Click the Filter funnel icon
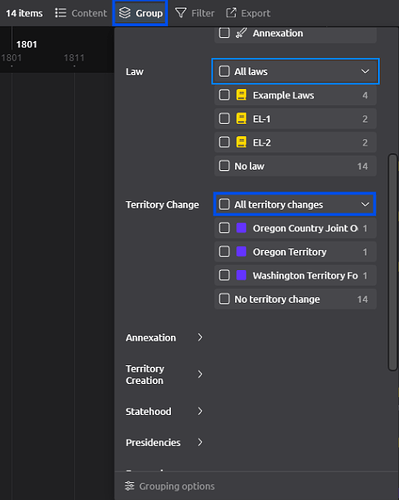 [181, 13]
